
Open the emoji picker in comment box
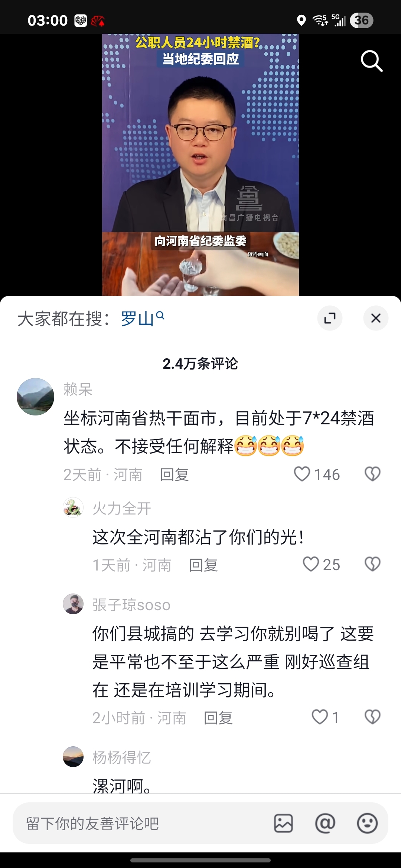tap(367, 823)
